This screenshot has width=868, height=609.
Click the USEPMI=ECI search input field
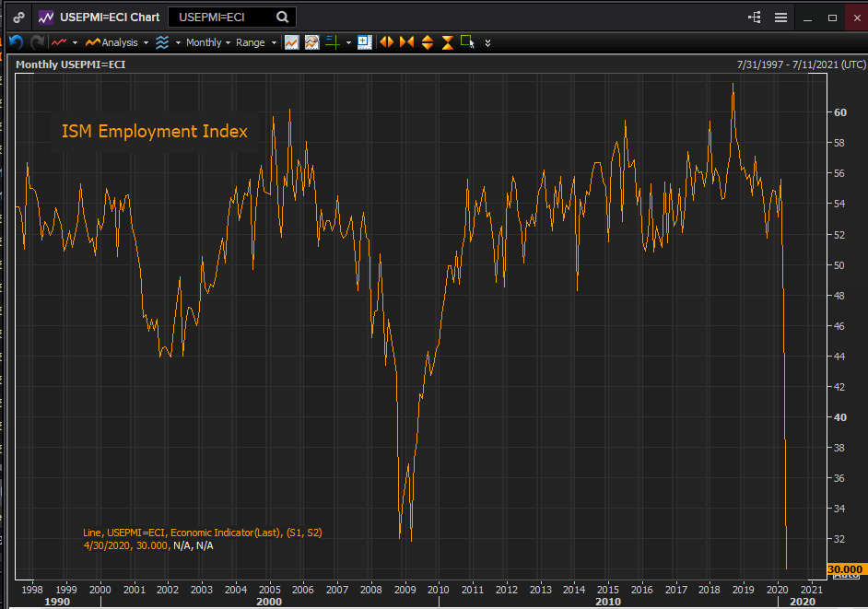(x=221, y=18)
